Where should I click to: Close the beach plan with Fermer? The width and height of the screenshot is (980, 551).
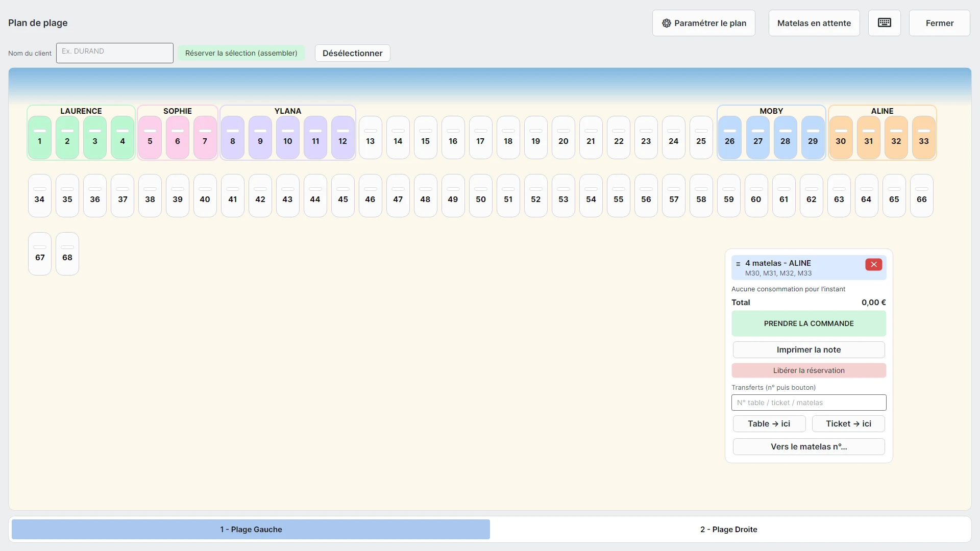point(940,23)
